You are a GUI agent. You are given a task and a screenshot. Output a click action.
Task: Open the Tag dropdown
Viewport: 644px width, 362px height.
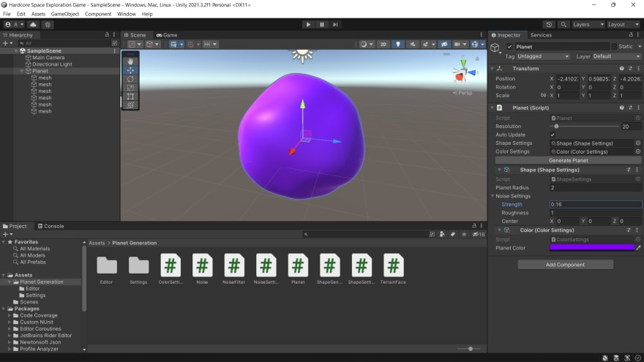(543, 56)
